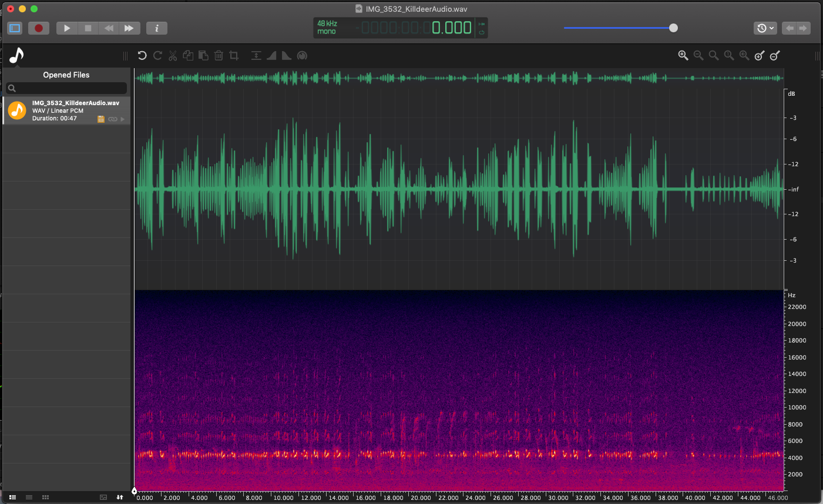Click the Zoom-in magnifier icon

683,55
